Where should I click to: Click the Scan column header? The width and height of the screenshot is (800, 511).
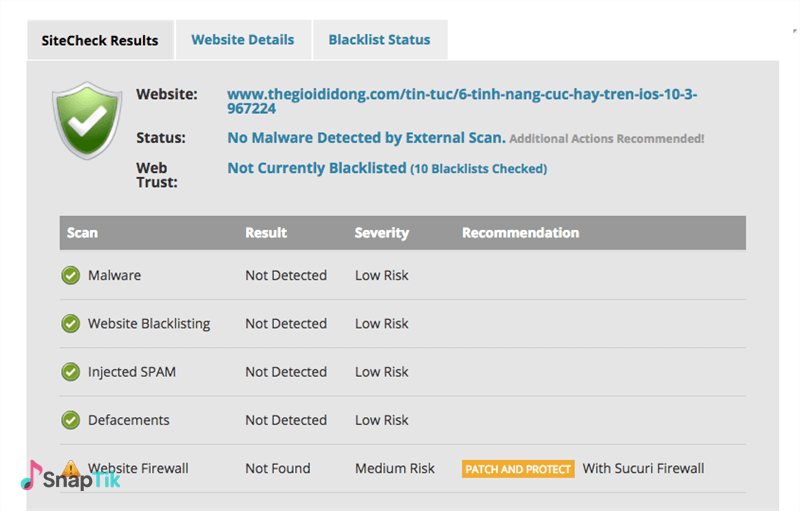coord(82,233)
